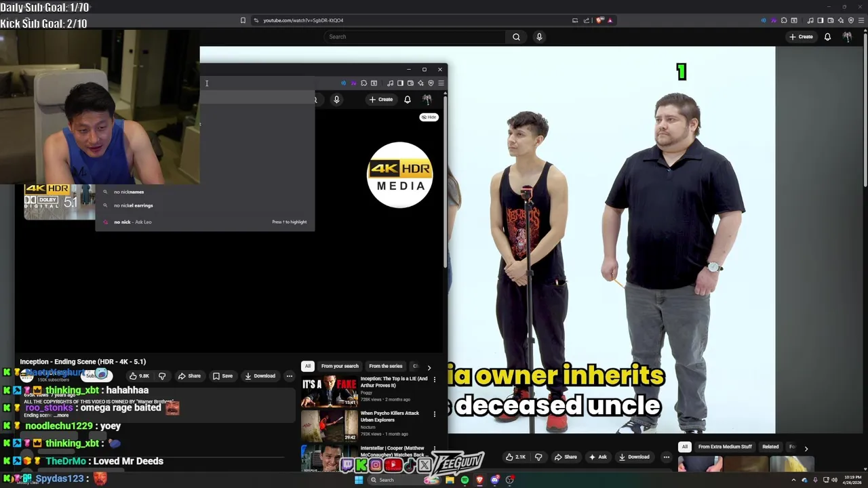Viewport: 868px width, 488px height.
Task: Select the 'From the series' chip
Action: coord(385,366)
